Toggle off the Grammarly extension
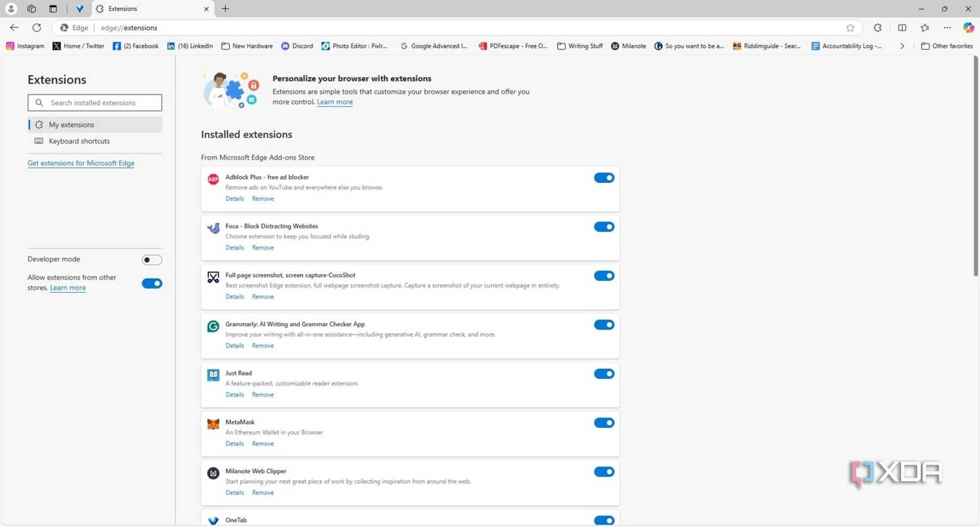This screenshot has height=527, width=980. pos(604,324)
